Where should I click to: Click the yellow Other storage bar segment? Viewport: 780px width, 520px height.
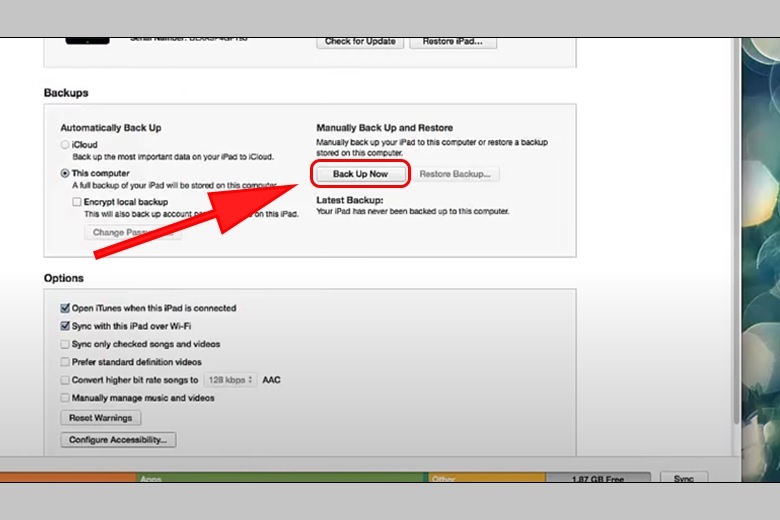(x=485, y=478)
